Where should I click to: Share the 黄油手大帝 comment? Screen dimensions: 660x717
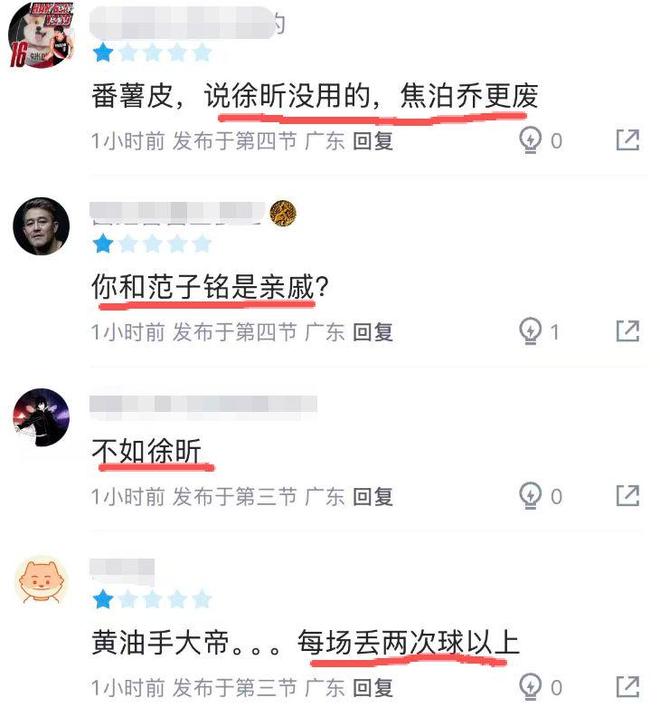[x=628, y=687]
